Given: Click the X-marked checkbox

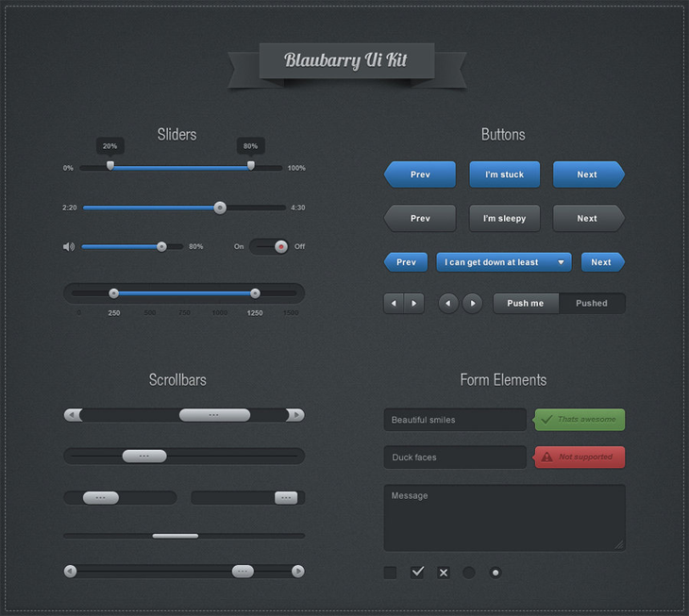Looking at the screenshot, I should 444,573.
